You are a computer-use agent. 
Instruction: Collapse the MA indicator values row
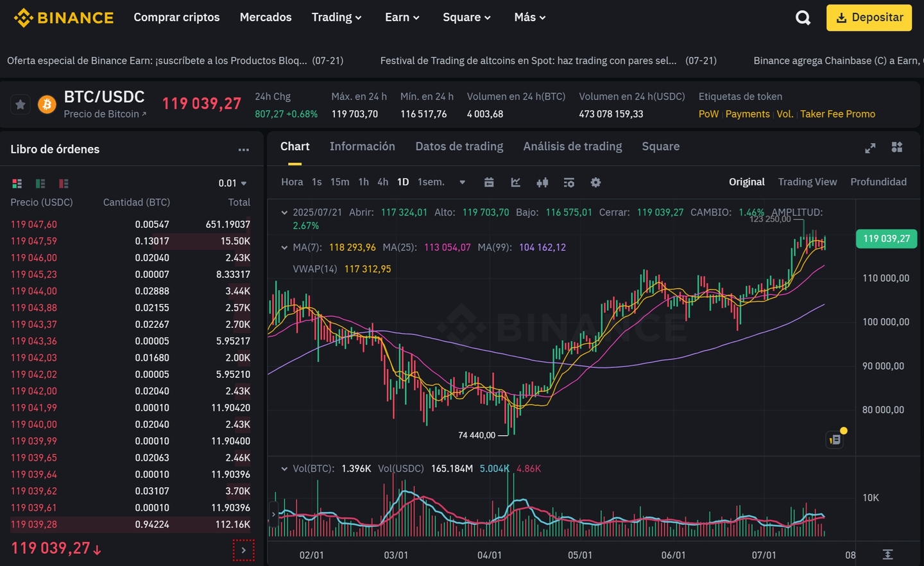pos(284,247)
